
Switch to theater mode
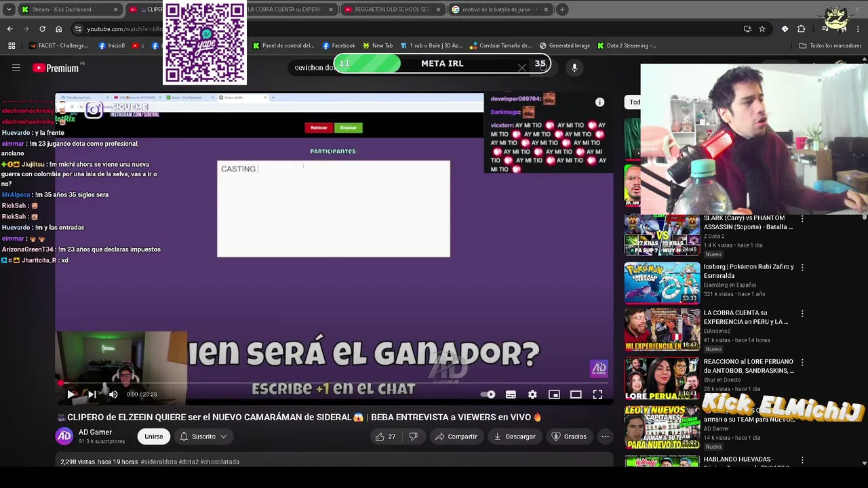576,394
